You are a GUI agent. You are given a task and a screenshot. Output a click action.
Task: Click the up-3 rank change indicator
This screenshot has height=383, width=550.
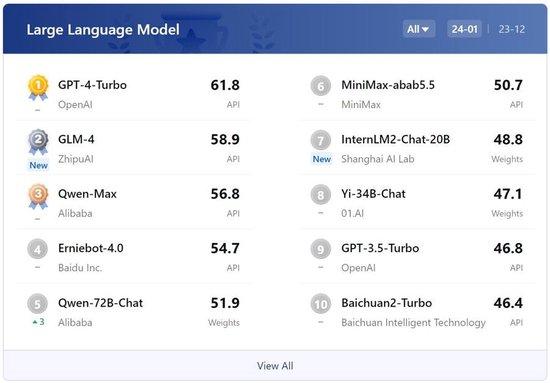click(38, 322)
